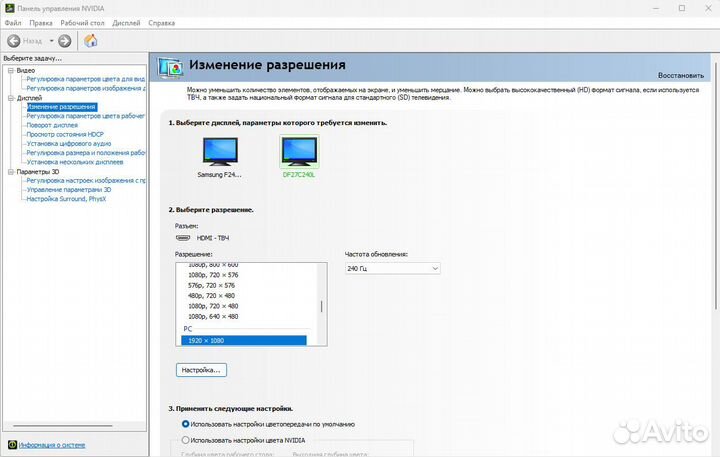This screenshot has height=457, width=720.
Task: Click the resolution list scrollbar
Action: coord(321,305)
